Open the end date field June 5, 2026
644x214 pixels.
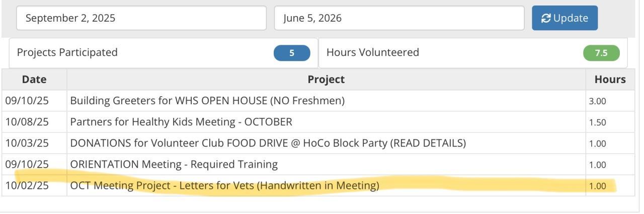coord(398,18)
